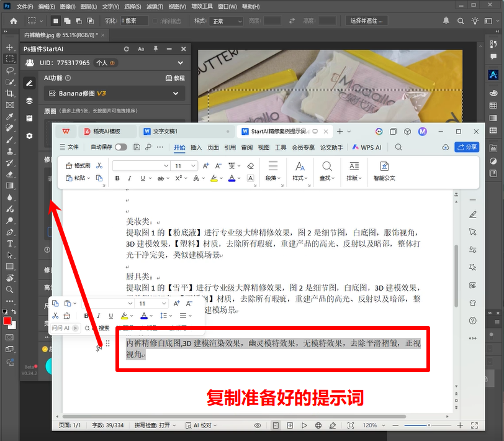Refresh the StartAI plugin panel
Viewport: 504px width, 441px height.
point(127,49)
